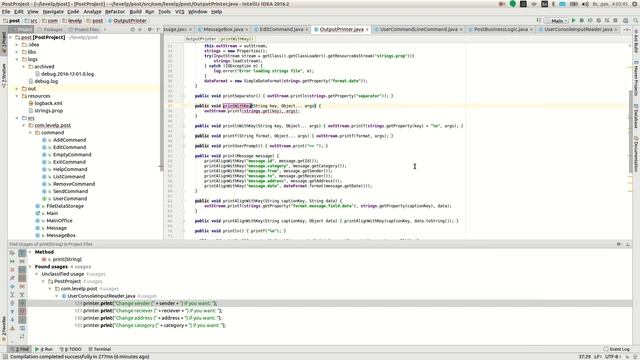Select strings.prop file in project tree

[x=49, y=111]
